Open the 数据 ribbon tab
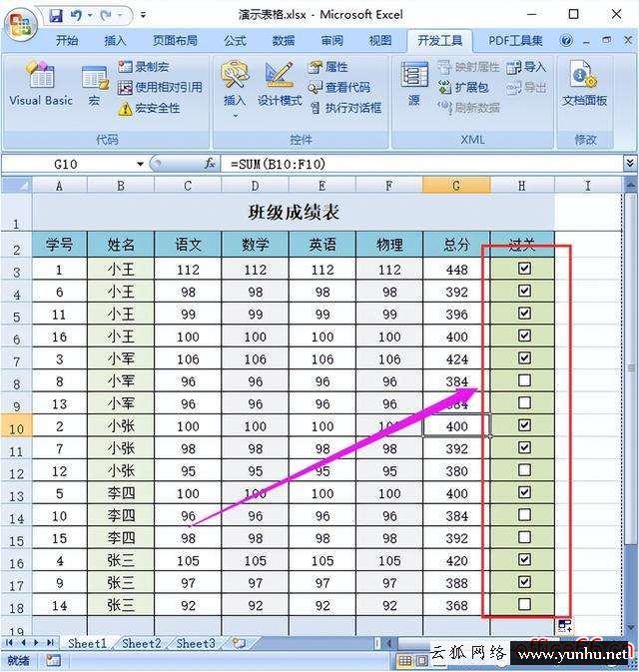 pyautogui.click(x=284, y=41)
